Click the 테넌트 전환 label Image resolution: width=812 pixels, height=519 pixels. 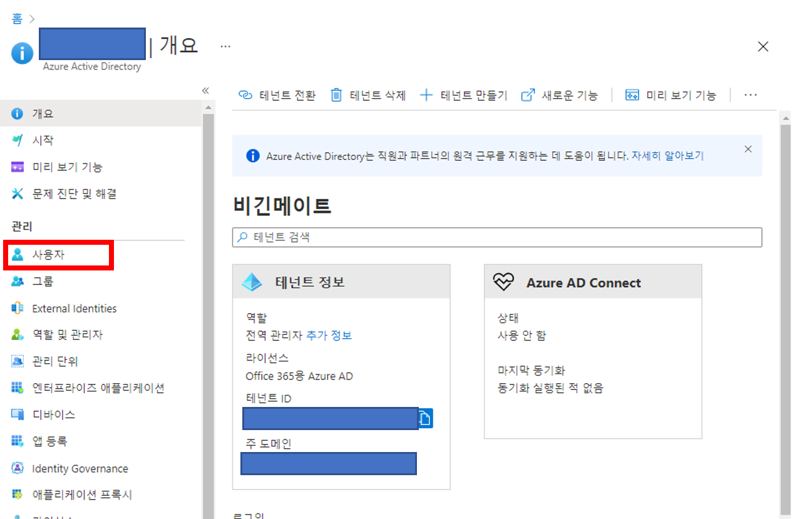(287, 96)
